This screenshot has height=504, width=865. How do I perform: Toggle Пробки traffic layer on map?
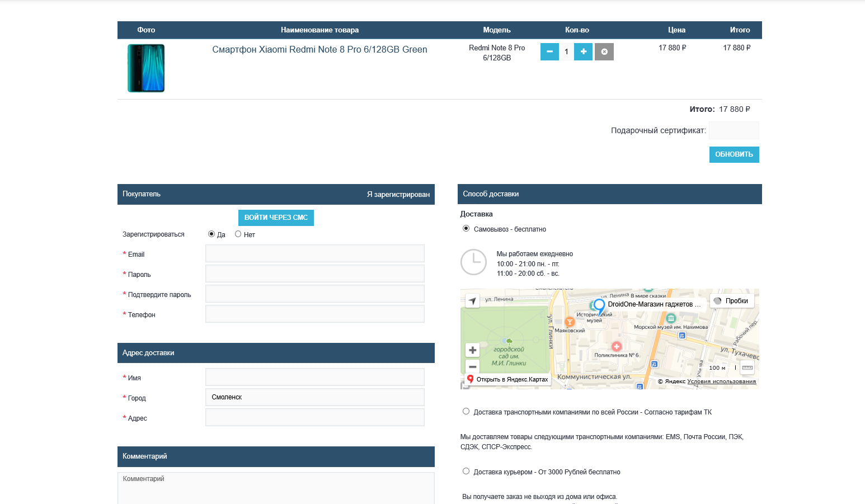tap(732, 301)
